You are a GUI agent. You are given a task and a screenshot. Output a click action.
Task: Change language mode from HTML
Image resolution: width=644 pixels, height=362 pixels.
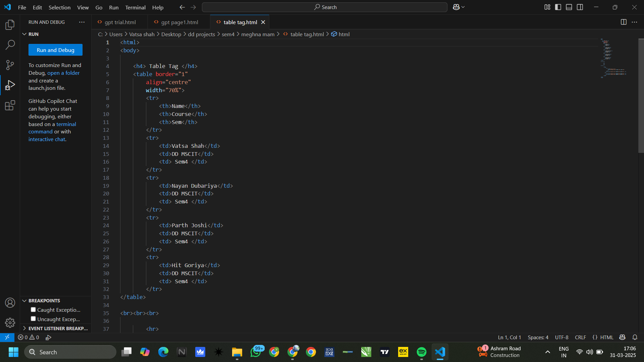606,337
